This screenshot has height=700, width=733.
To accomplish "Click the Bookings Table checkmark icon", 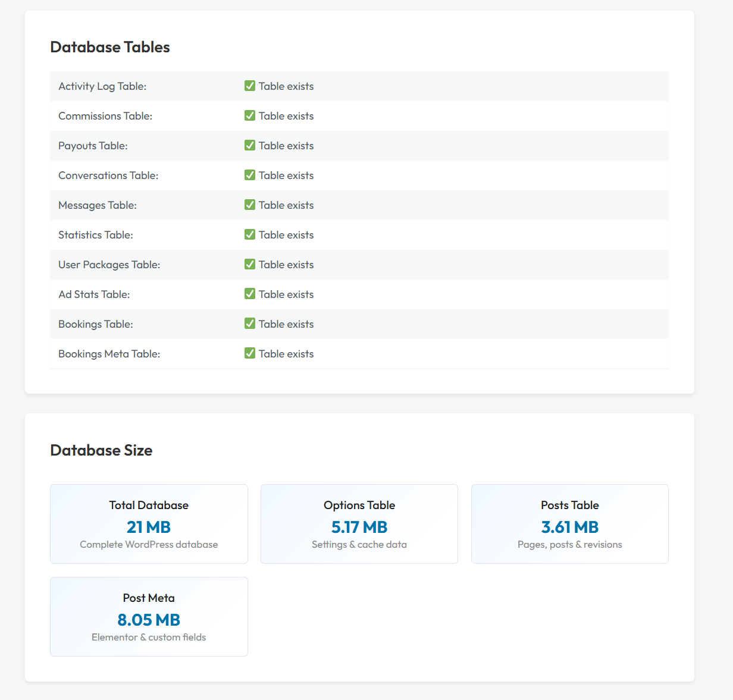I will (x=250, y=324).
